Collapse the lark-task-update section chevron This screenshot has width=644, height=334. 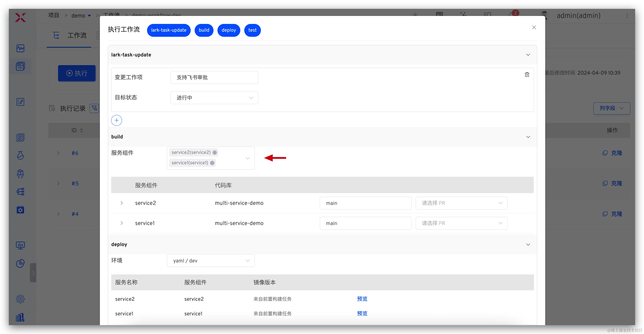tap(528, 55)
